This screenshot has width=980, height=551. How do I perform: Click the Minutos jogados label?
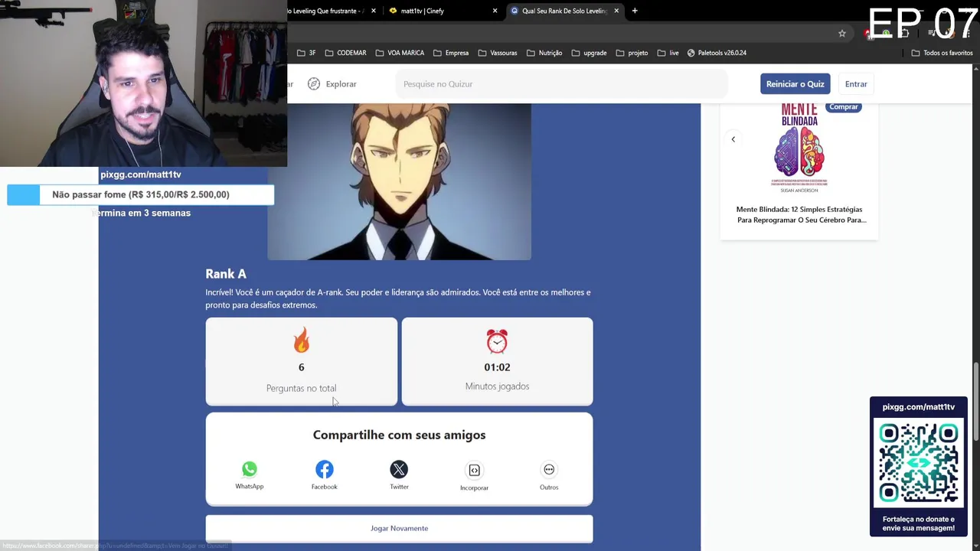point(497,386)
